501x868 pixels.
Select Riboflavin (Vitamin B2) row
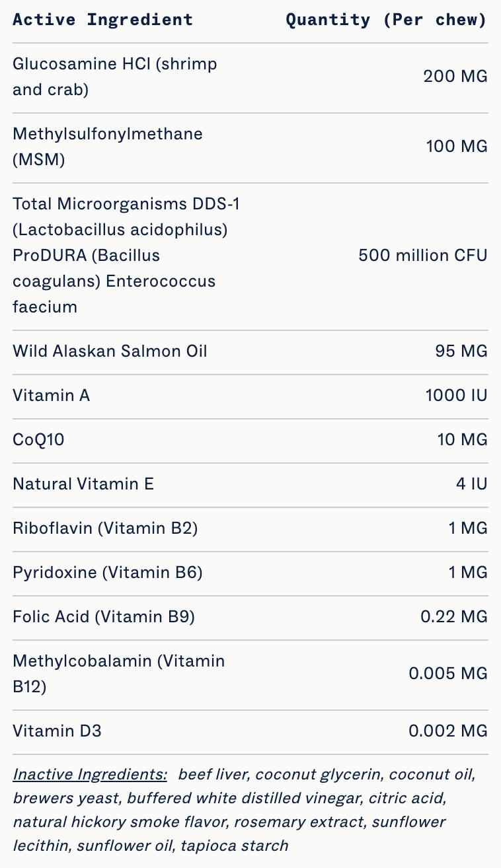pos(105,528)
